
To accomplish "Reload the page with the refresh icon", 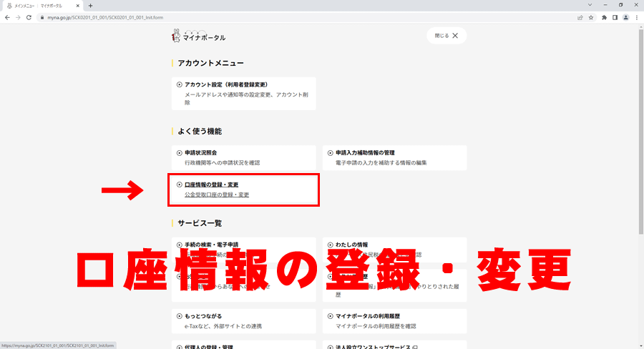I will pos(29,18).
